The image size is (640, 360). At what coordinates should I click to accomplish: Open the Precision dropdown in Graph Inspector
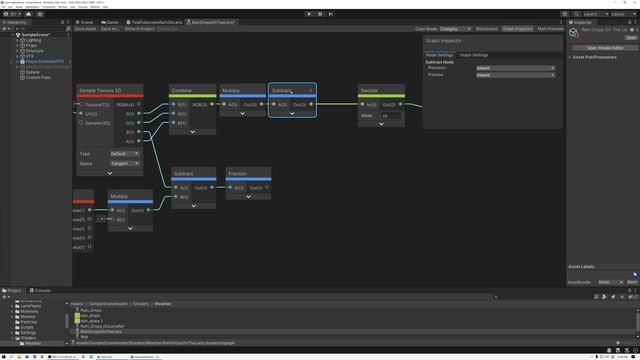(x=516, y=68)
